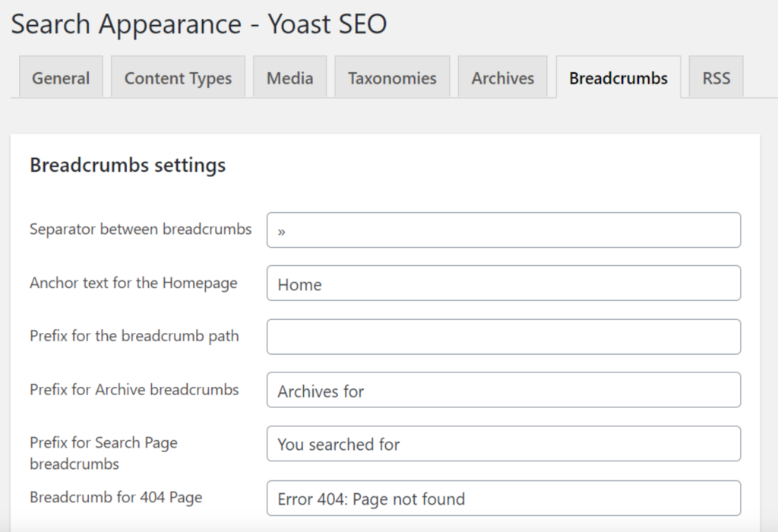This screenshot has width=778, height=532.
Task: Click the 'Breadcrumbs settings' heading
Action: click(x=128, y=165)
